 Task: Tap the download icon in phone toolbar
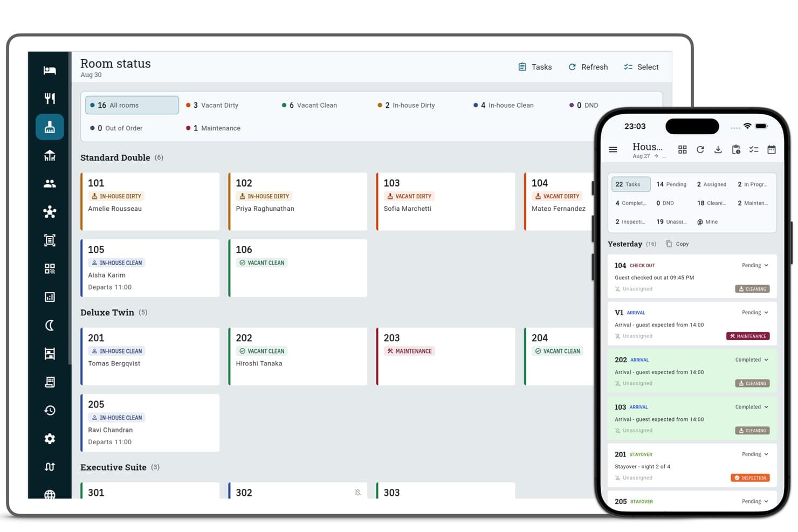718,149
